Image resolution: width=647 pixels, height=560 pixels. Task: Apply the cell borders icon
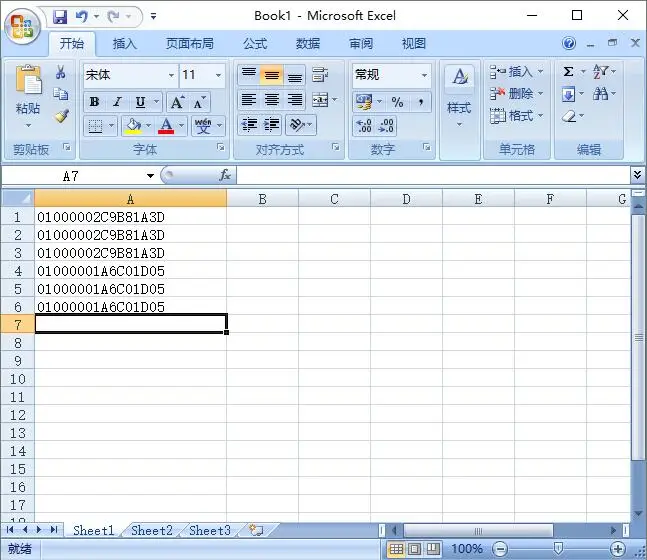(x=95, y=126)
